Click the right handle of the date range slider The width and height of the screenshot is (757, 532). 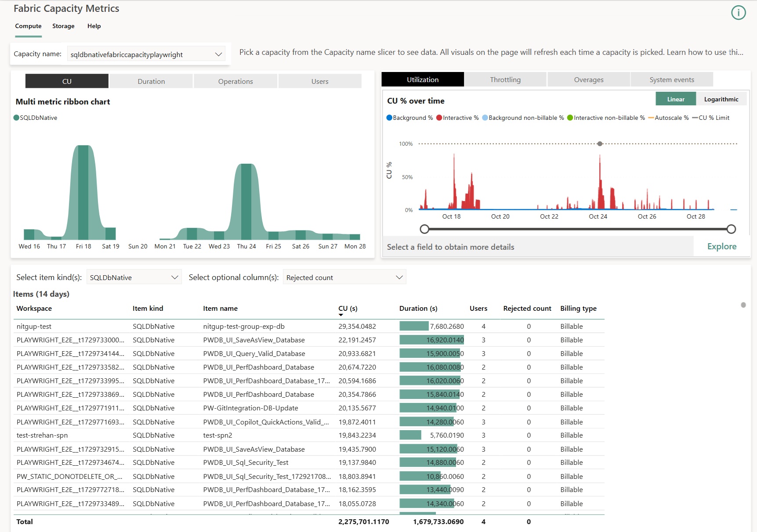732,229
